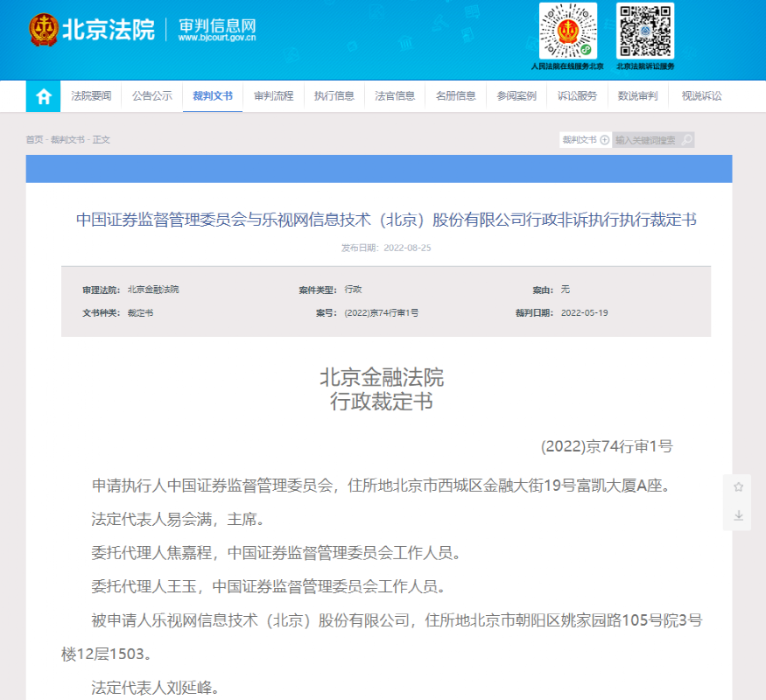Open the 法官信息 menu item
The width and height of the screenshot is (766, 700).
pos(395,96)
